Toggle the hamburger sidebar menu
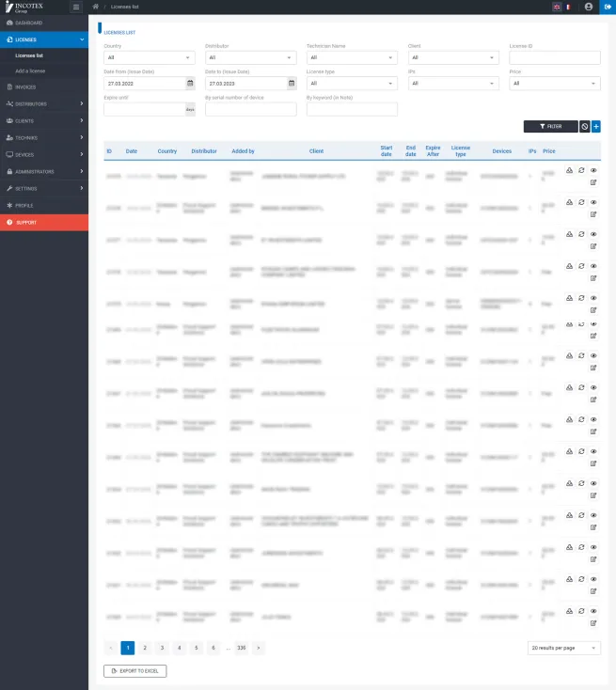The height and width of the screenshot is (690, 616). pyautogui.click(x=76, y=7)
